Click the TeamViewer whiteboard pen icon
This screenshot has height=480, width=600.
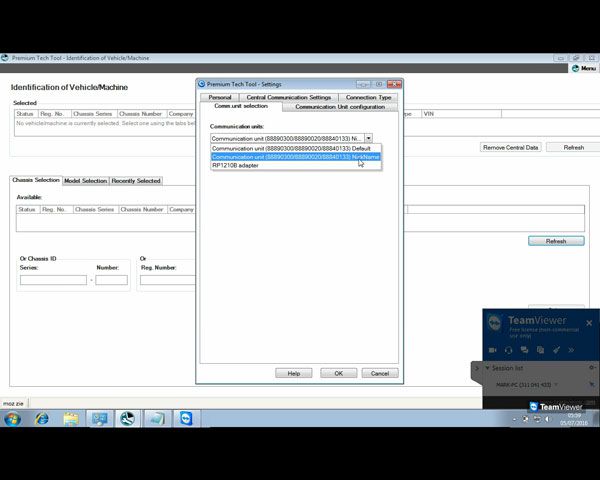pyautogui.click(x=557, y=350)
